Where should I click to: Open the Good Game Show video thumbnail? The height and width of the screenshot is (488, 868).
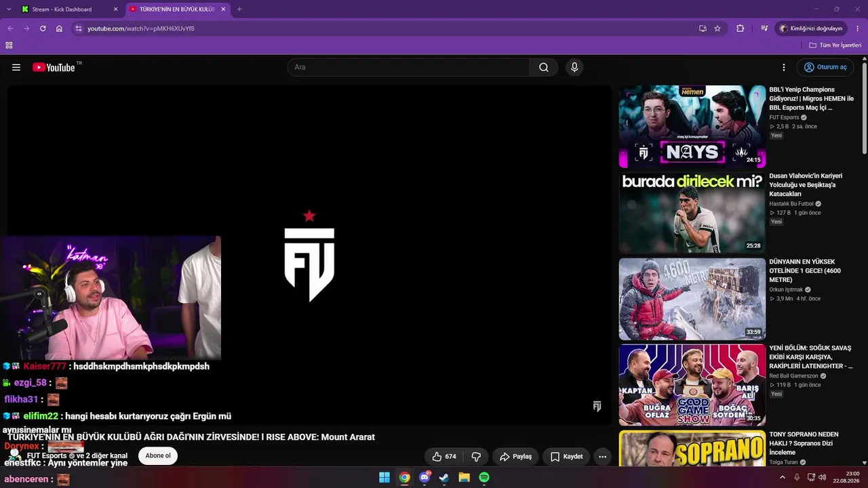tap(692, 385)
